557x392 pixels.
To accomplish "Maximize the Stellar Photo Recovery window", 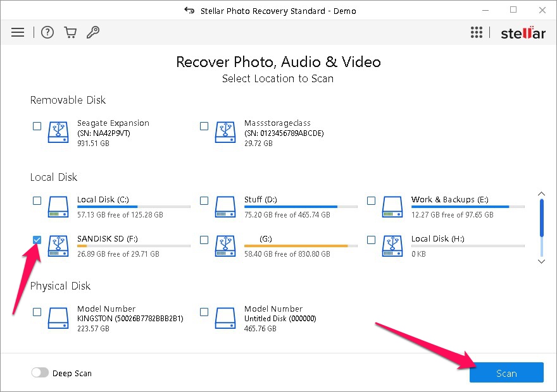I will pyautogui.click(x=513, y=10).
